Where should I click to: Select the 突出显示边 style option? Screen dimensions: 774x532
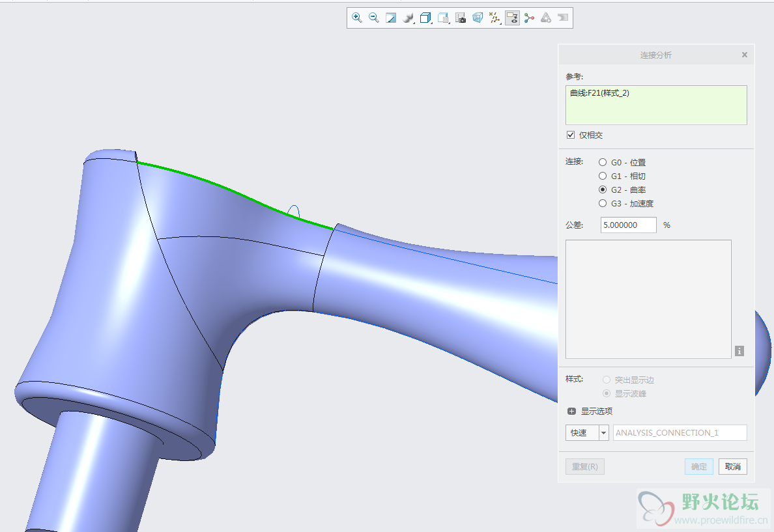[x=607, y=380]
